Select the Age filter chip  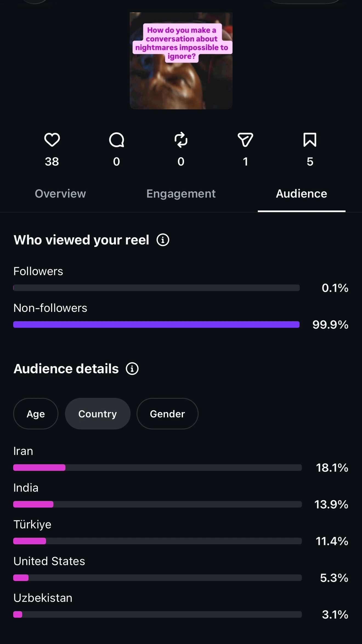[36, 414]
